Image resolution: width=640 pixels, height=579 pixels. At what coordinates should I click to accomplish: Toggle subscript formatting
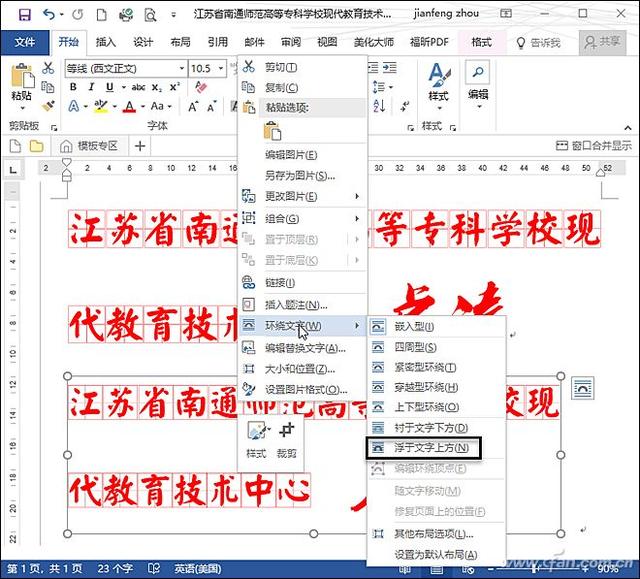[x=156, y=87]
